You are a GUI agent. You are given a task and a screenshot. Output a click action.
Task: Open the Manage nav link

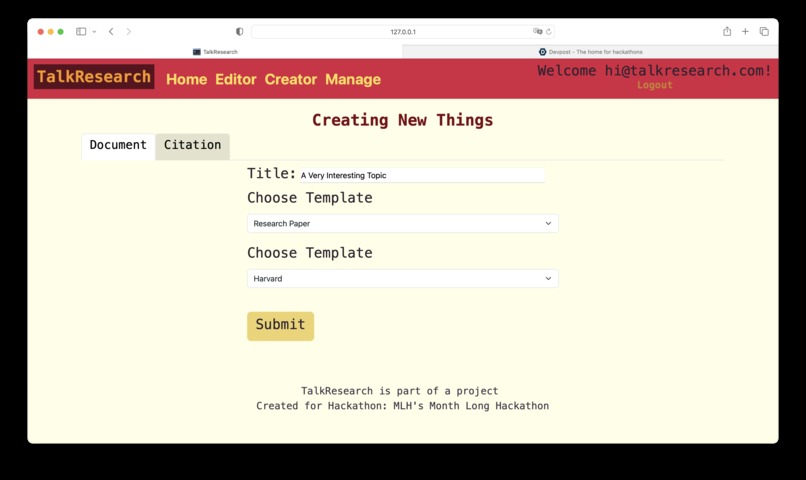(x=353, y=79)
